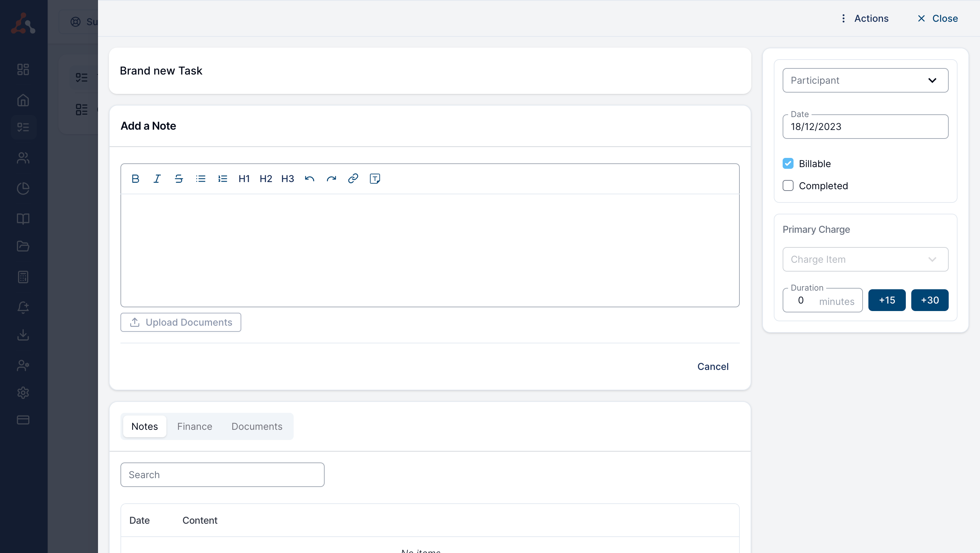
Task: Open the Charge Item dropdown
Action: [865, 259]
